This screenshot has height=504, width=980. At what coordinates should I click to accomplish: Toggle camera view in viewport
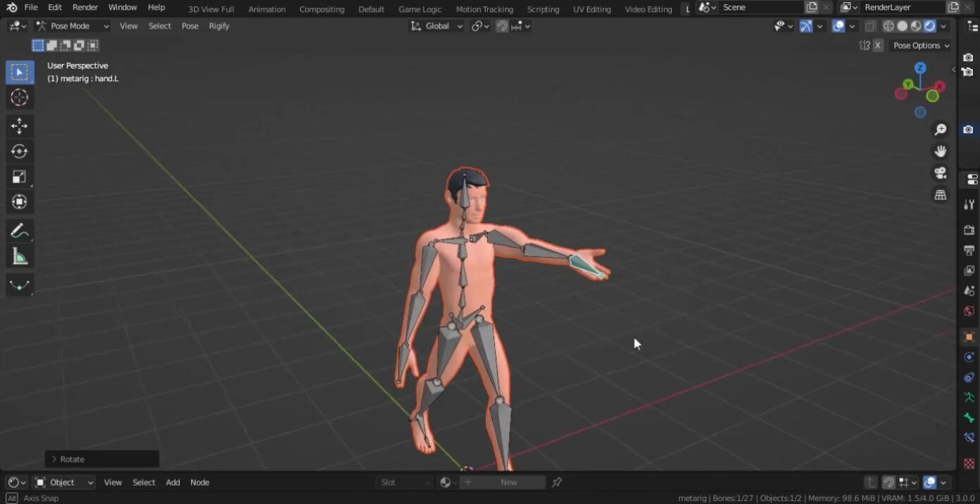tap(940, 173)
